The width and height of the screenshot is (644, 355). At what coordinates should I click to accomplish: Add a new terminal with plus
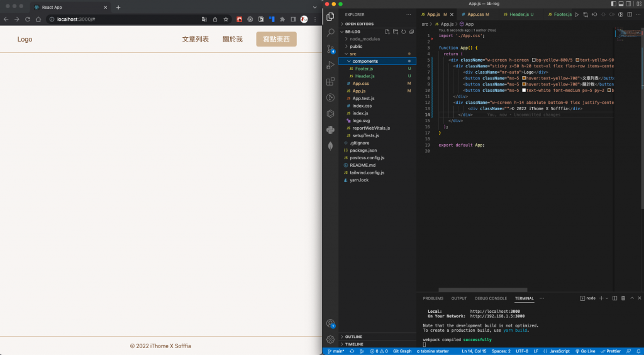[601, 298]
